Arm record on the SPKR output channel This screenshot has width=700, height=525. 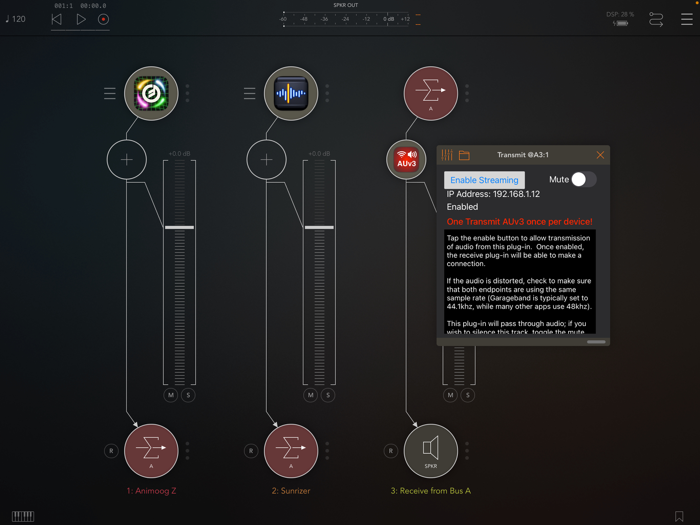click(x=391, y=451)
